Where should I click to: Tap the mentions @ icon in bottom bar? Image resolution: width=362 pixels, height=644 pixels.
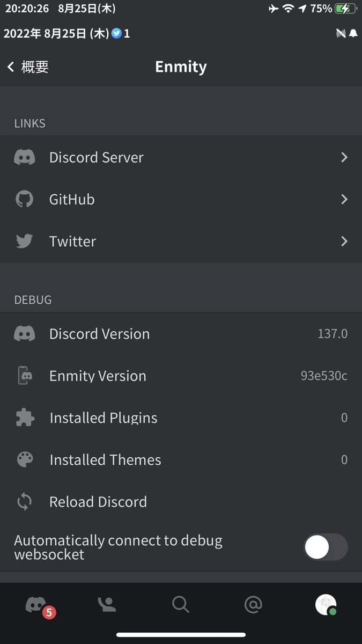tap(253, 604)
